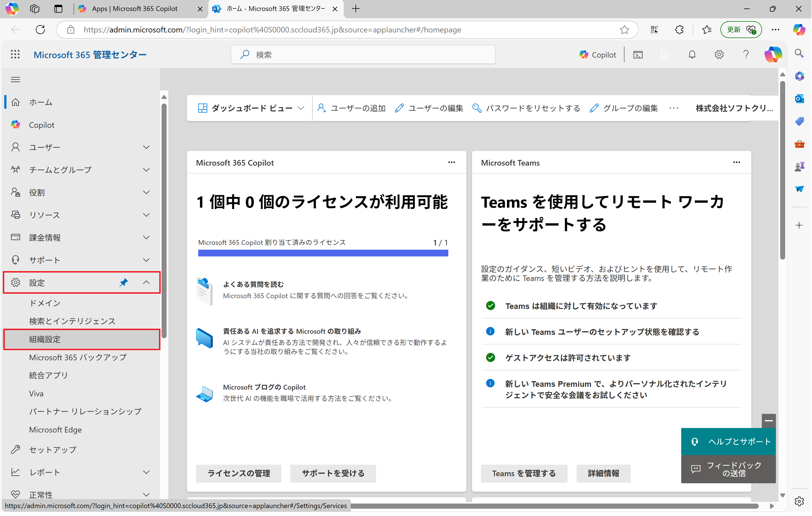Open the app launcher waffle icon
This screenshot has width=812, height=516.
[x=15, y=55]
